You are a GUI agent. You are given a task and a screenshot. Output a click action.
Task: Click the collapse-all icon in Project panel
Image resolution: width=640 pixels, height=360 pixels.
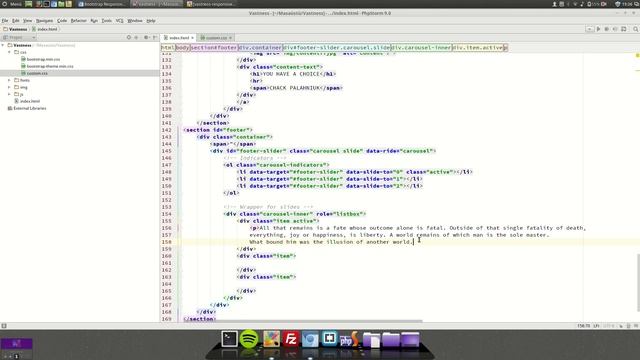click(x=137, y=37)
